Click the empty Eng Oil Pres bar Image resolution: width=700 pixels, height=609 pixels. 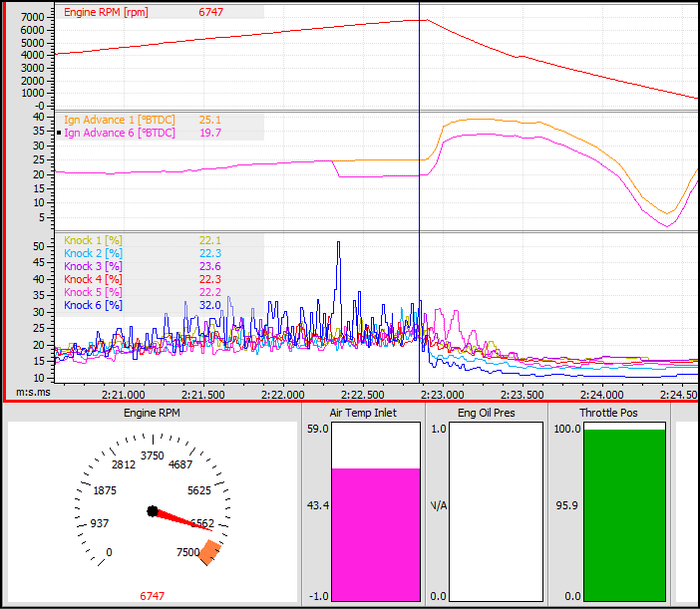tap(496, 511)
